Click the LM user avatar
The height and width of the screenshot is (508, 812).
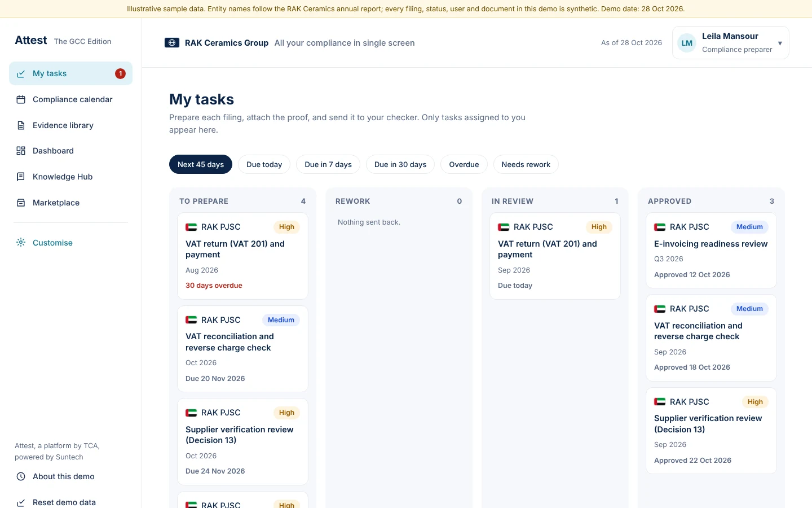687,43
